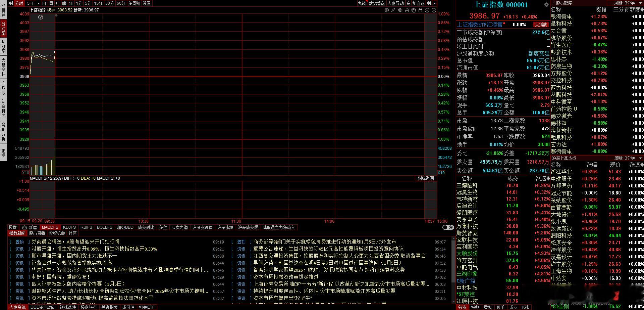Select the hand pan tool above the chart
The width and height of the screenshot is (644, 310).
[x=413, y=11]
